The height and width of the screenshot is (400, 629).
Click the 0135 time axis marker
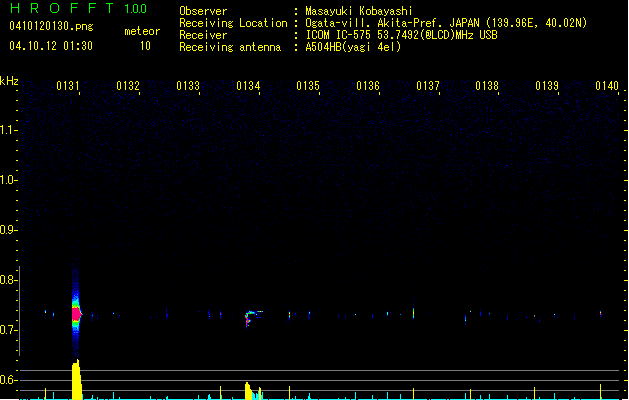pos(308,86)
